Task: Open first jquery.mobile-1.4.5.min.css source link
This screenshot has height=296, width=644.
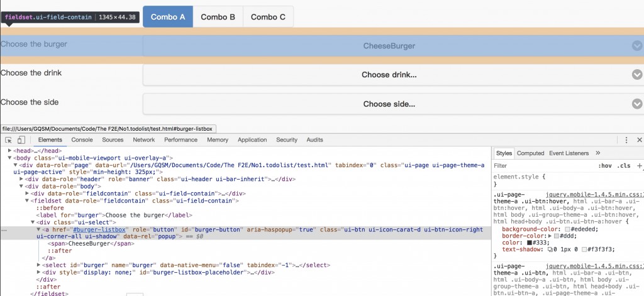Action: 594,195
